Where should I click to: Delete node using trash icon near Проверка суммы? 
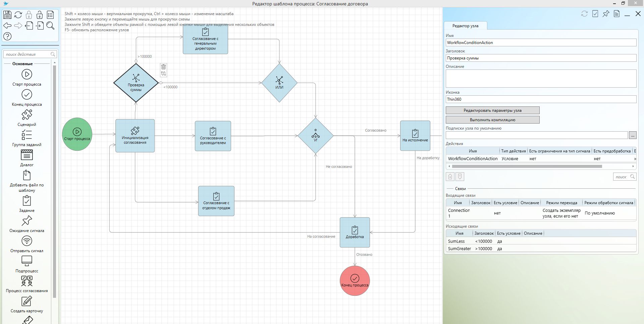(x=163, y=66)
